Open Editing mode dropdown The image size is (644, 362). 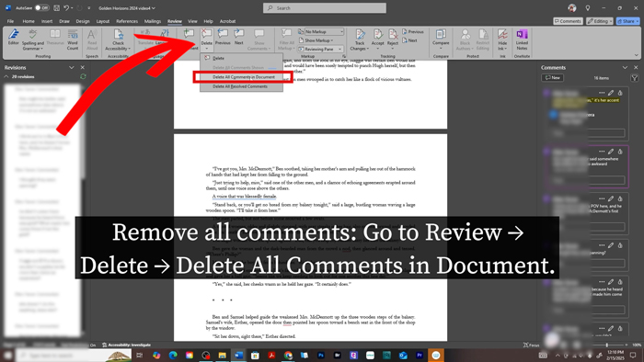pos(600,21)
